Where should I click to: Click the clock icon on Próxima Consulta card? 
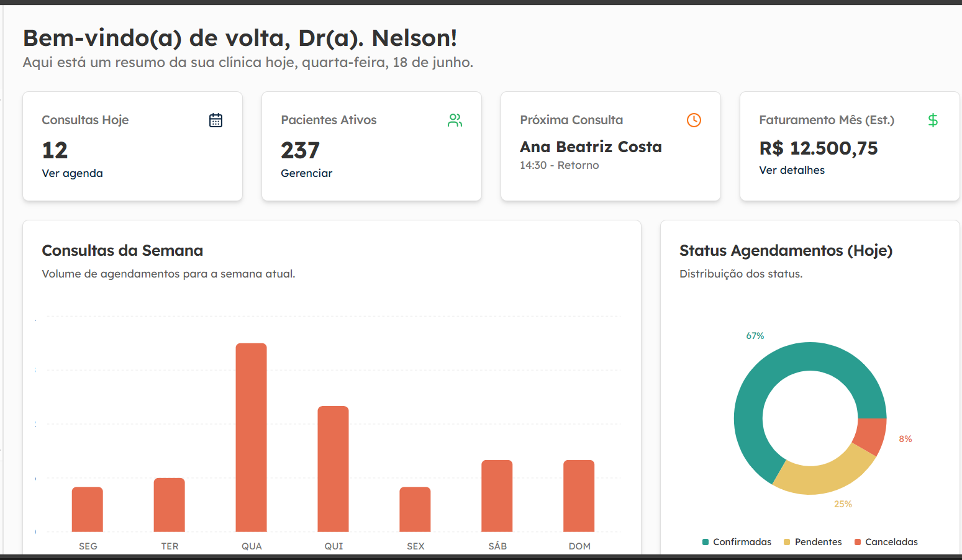click(x=694, y=120)
